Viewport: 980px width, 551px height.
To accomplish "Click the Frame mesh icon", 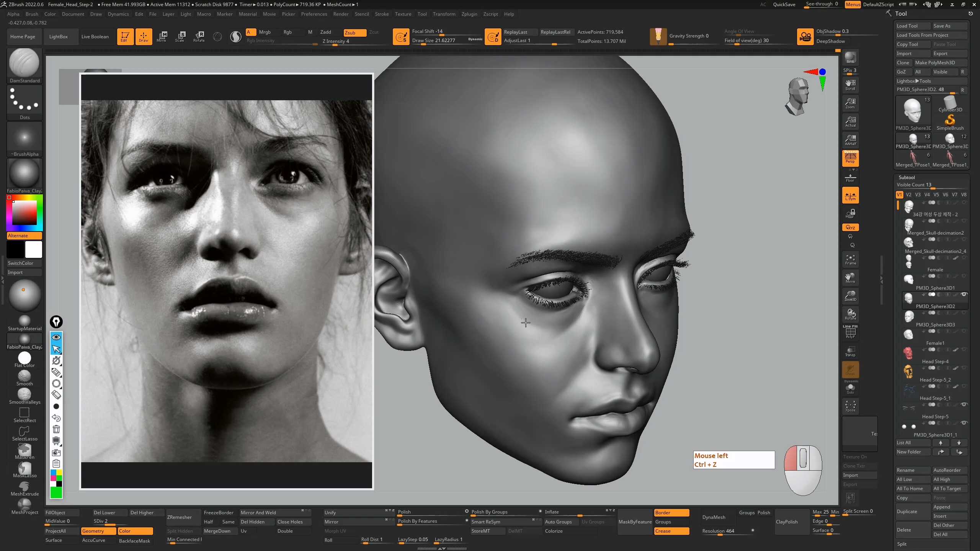I will point(850,259).
